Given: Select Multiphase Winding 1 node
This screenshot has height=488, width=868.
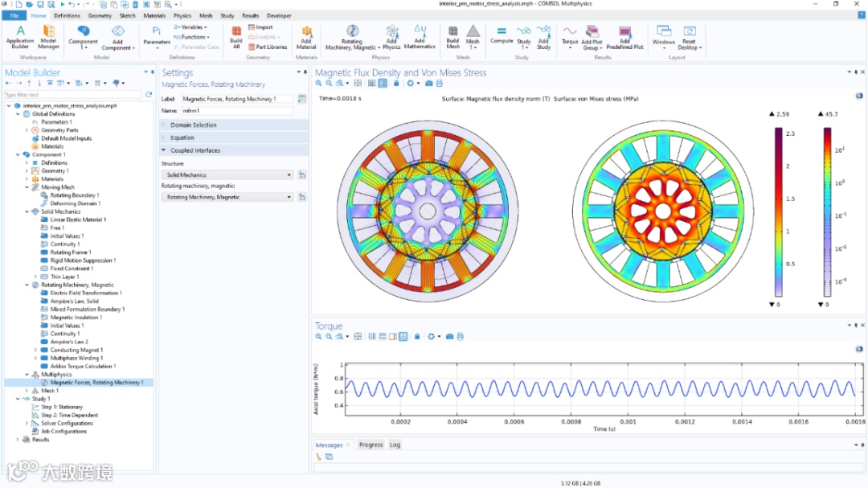Looking at the screenshot, I should 76,358.
